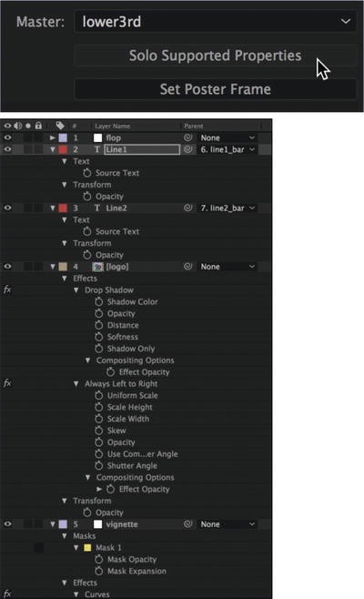Toggle visibility of the [logo] layer
Viewport: 364px width, 599px height.
coord(7,266)
